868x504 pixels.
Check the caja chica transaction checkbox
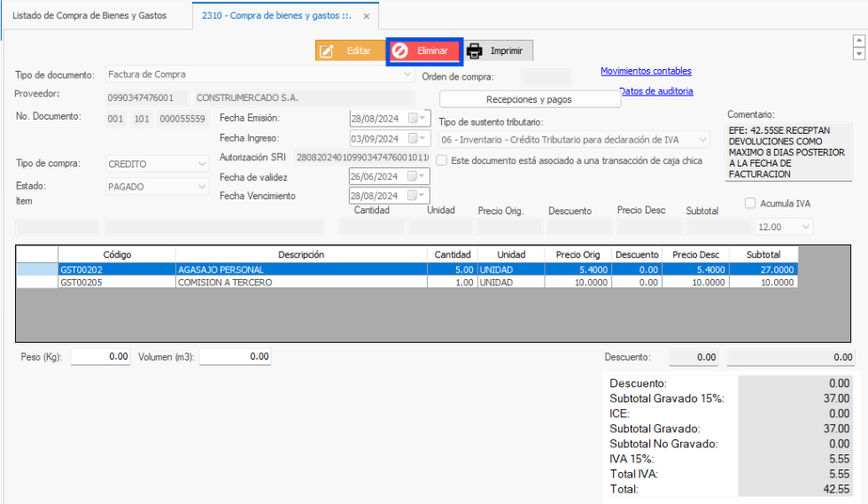(441, 160)
